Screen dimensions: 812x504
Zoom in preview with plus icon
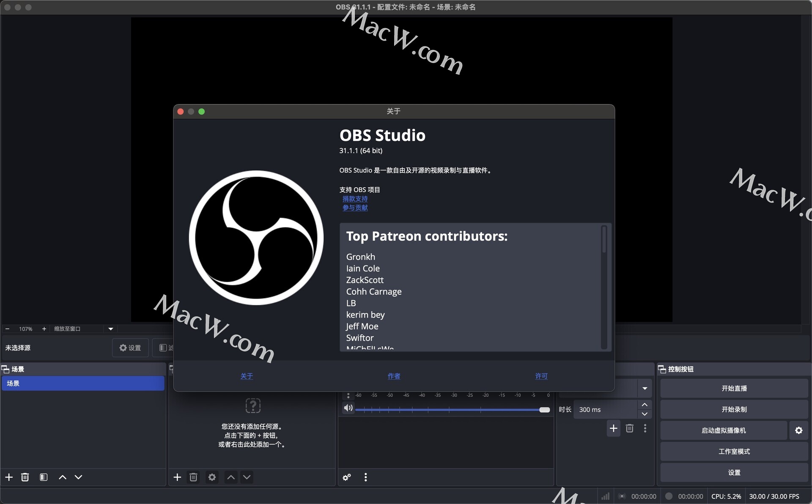(x=44, y=329)
